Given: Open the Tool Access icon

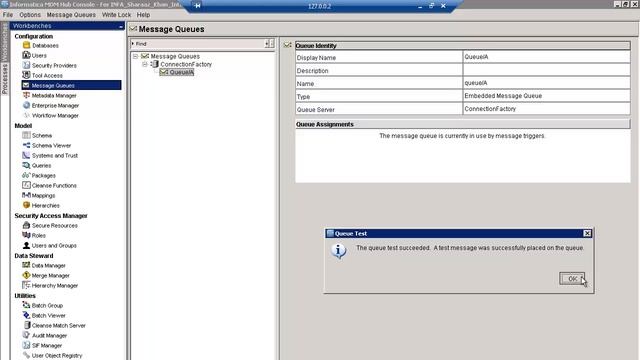Looking at the screenshot, I should coord(27,75).
